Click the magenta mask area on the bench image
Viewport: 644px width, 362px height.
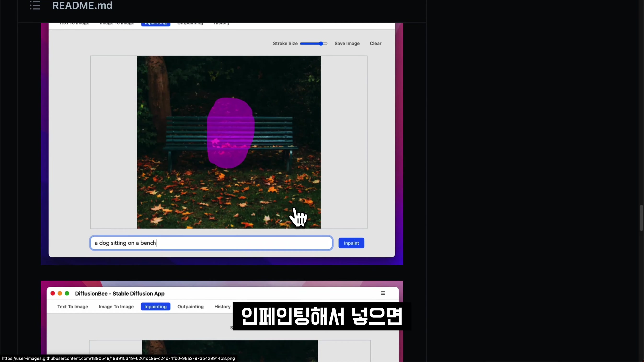(230, 132)
